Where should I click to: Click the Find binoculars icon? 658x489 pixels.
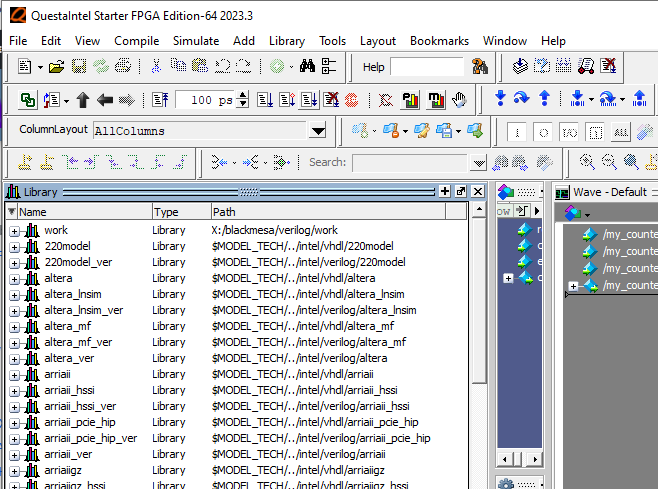click(x=307, y=66)
